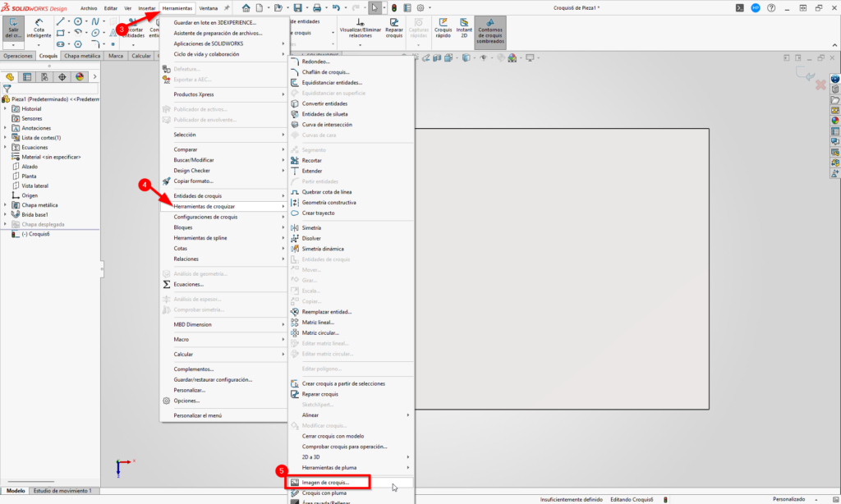
Task: Select Material <sin especificar> tree item
Action: click(x=51, y=157)
